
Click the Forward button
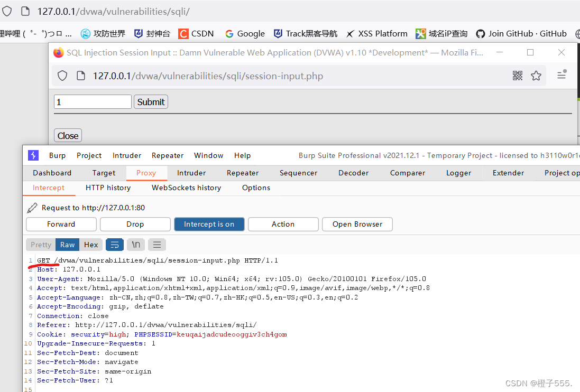(x=61, y=224)
